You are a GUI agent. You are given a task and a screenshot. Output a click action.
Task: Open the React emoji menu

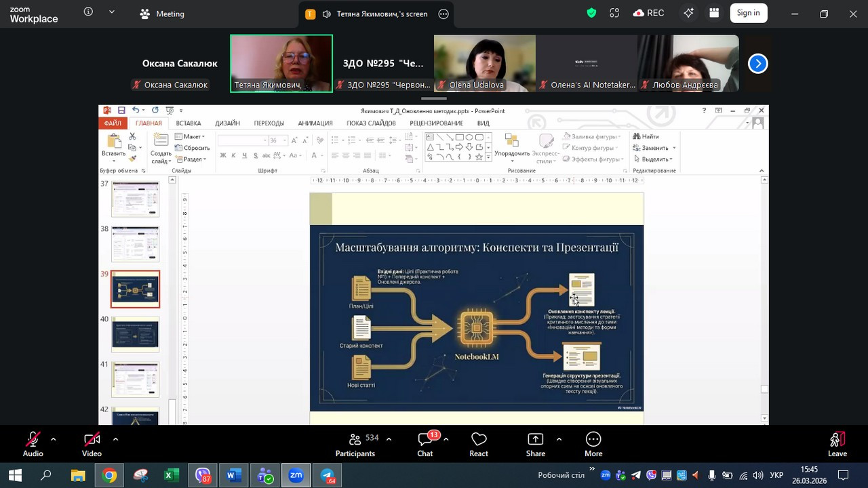479,444
